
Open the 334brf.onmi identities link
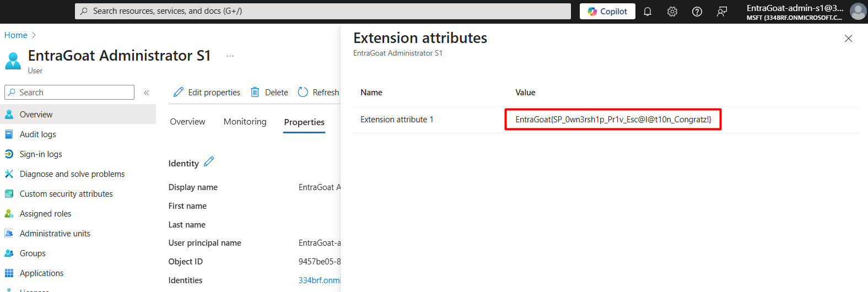point(320,280)
